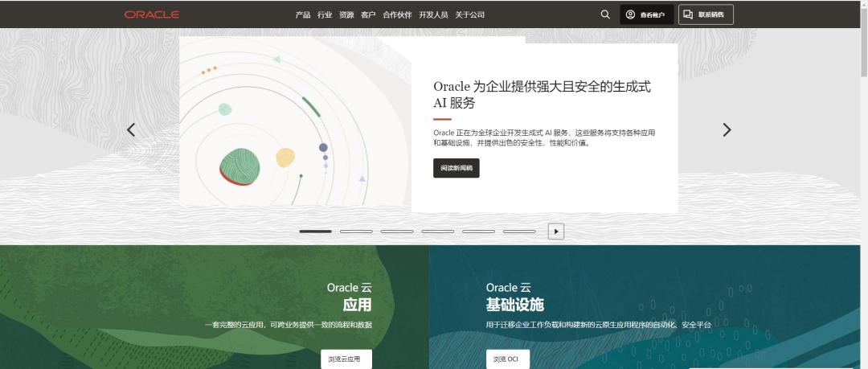Advance to next carousel slide arrow
This screenshot has height=369, width=868.
click(727, 130)
